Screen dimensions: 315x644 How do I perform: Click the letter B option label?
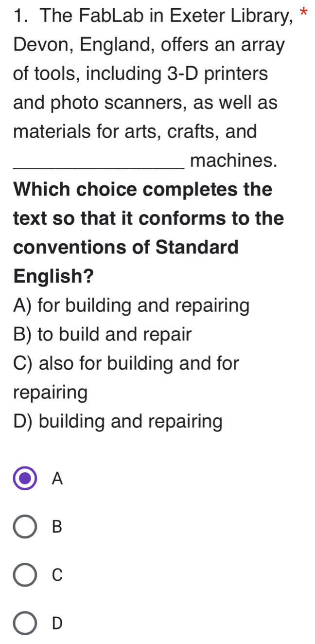[x=57, y=527]
